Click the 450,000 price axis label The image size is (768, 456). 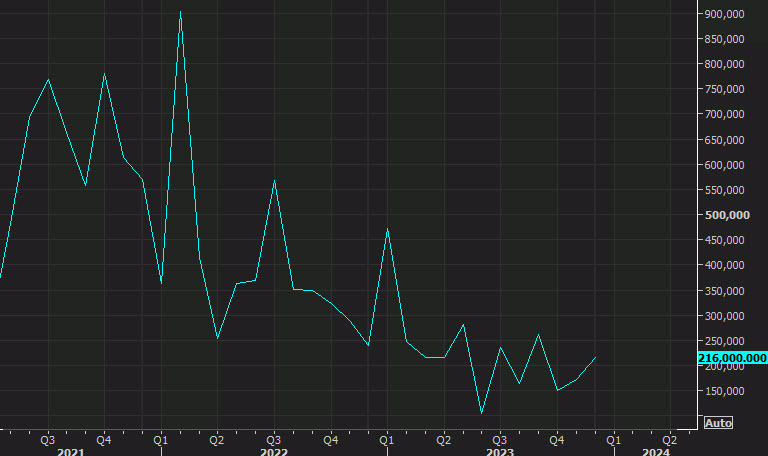click(x=724, y=240)
